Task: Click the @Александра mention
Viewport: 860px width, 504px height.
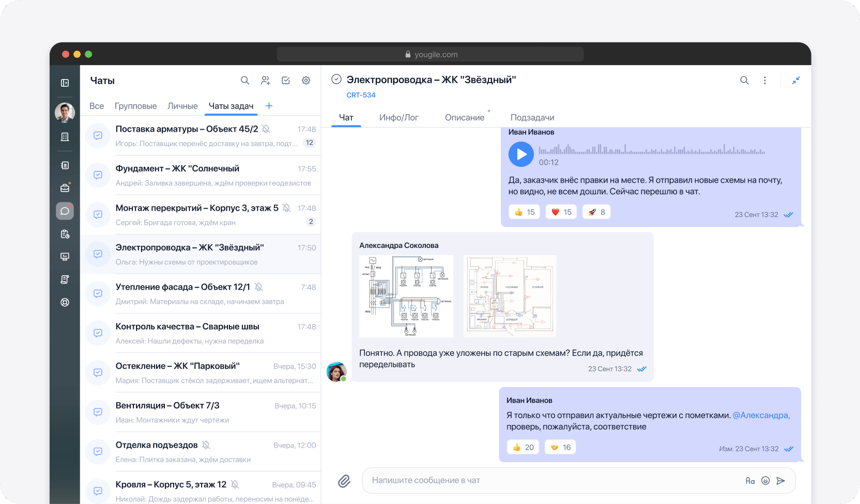Action: 761,415
